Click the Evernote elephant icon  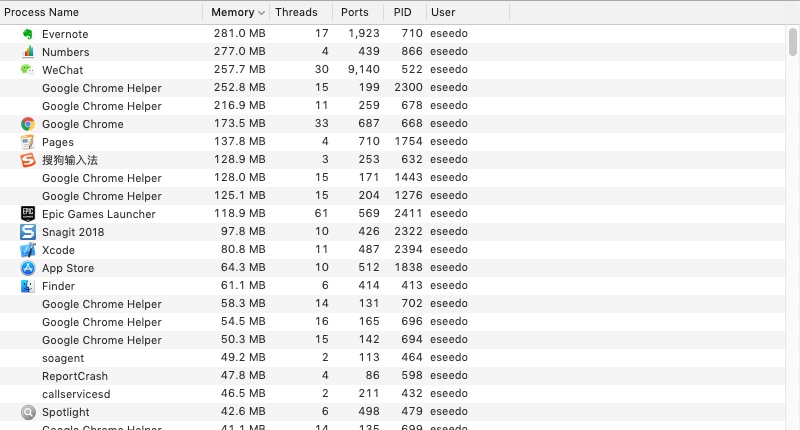(x=28, y=34)
